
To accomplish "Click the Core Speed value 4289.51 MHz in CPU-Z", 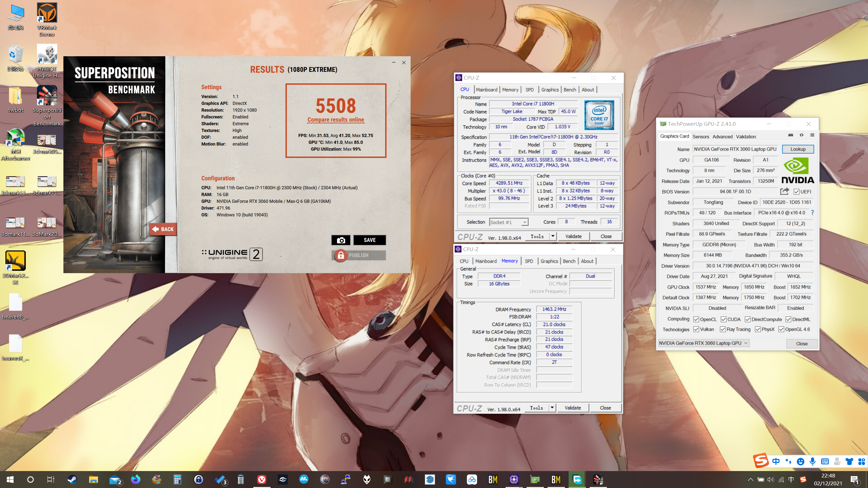I will [509, 183].
